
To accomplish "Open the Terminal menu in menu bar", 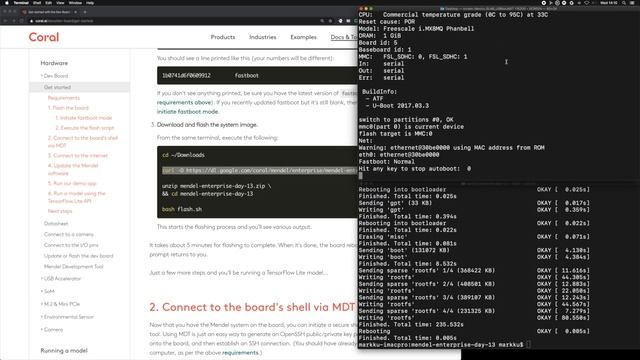I will point(21,3).
